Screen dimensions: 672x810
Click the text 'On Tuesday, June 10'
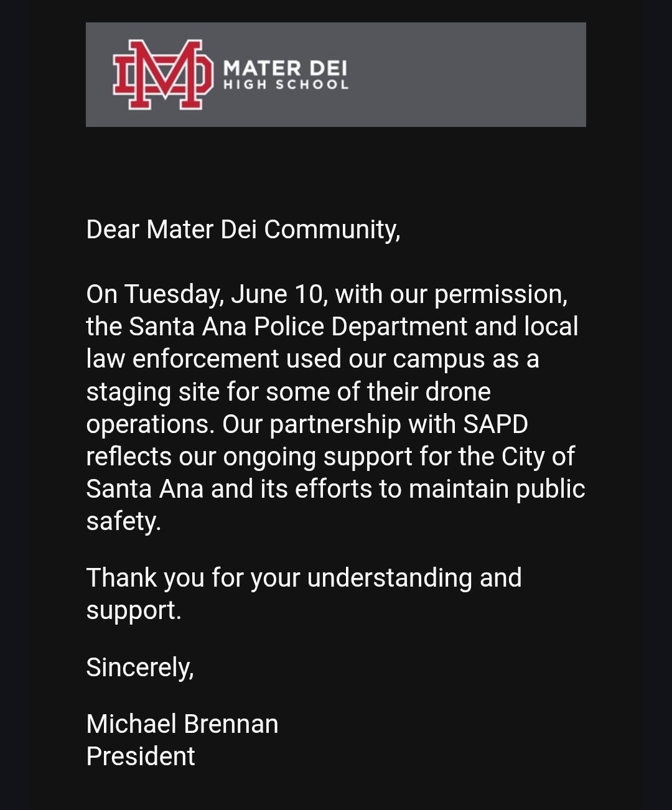[x=206, y=294]
